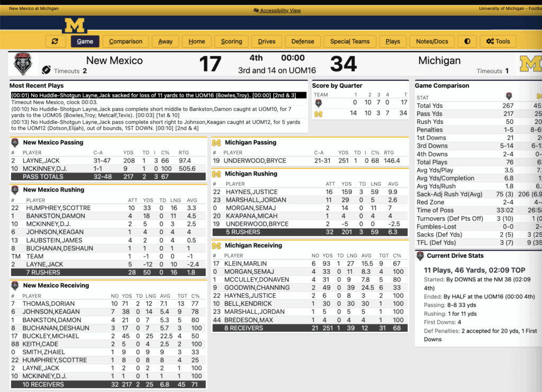The height and width of the screenshot is (392, 542).
Task: Switch to the Scoring tab
Action: (231, 41)
